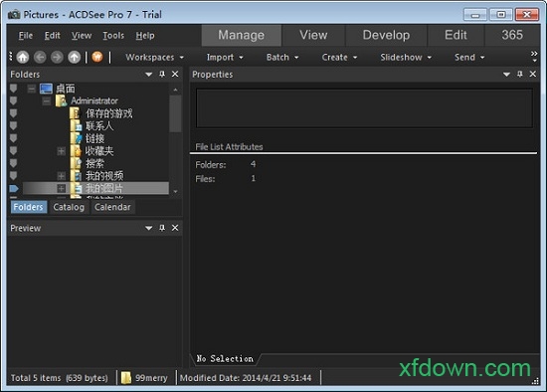The width and height of the screenshot is (547, 392).
Task: Open the Import dropdown menu
Action: click(x=225, y=58)
